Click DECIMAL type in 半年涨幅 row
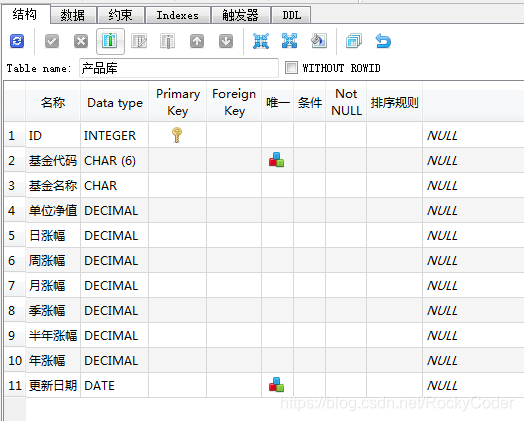Viewport: 524px width, 421px height. click(115, 335)
